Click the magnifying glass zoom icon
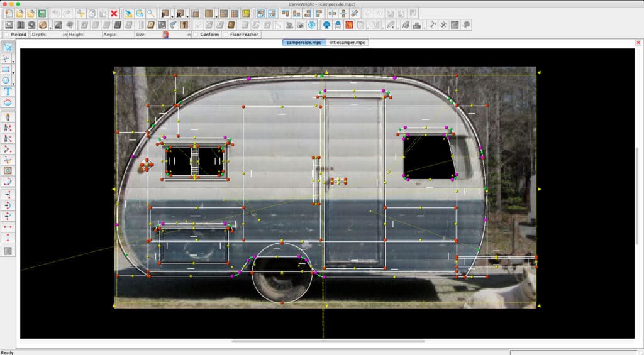This screenshot has width=644, height=355. point(151,13)
